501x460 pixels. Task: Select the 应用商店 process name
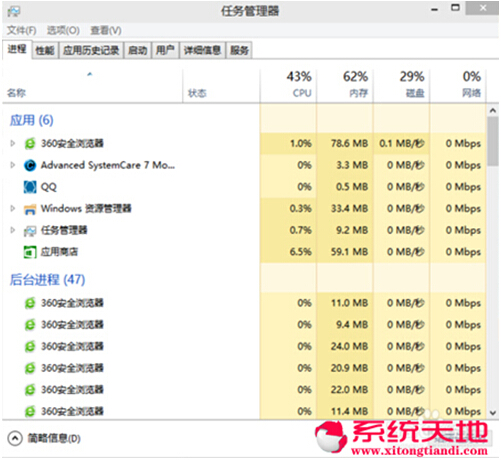[60, 252]
